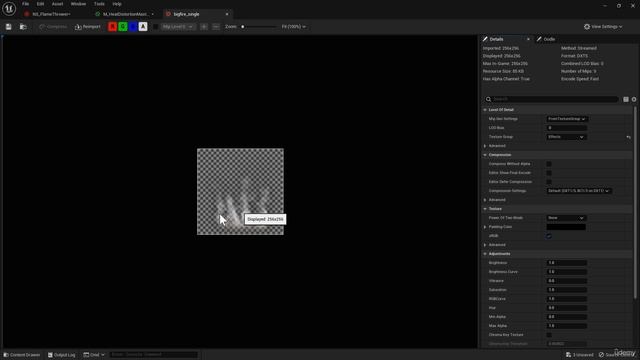Image resolution: width=640 pixels, height=360 pixels.
Task: Decrease mip level with minus button
Action: 216,27
